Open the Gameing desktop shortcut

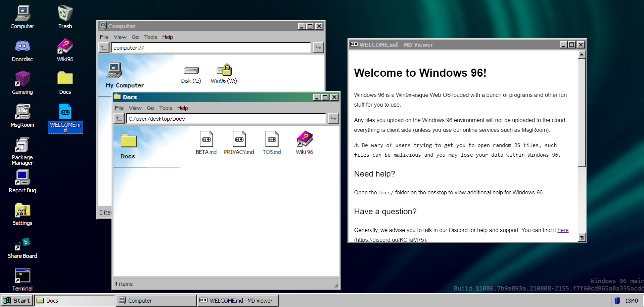pos(22,83)
